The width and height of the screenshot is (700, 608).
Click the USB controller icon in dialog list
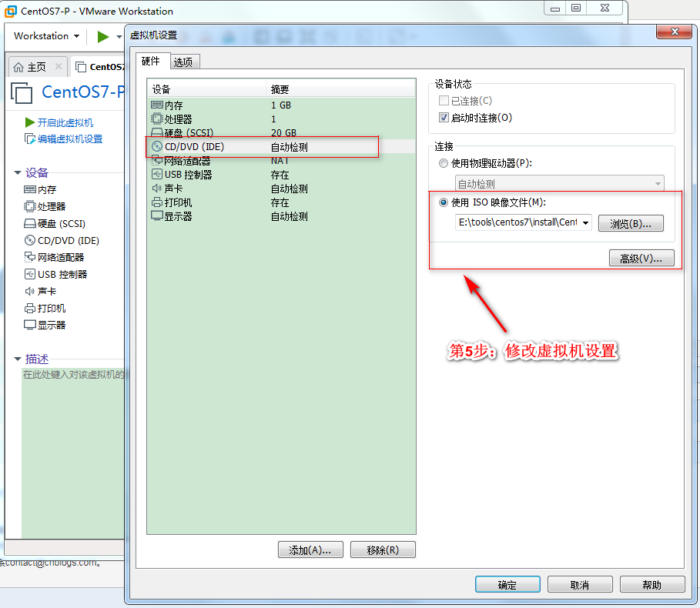coord(156,174)
